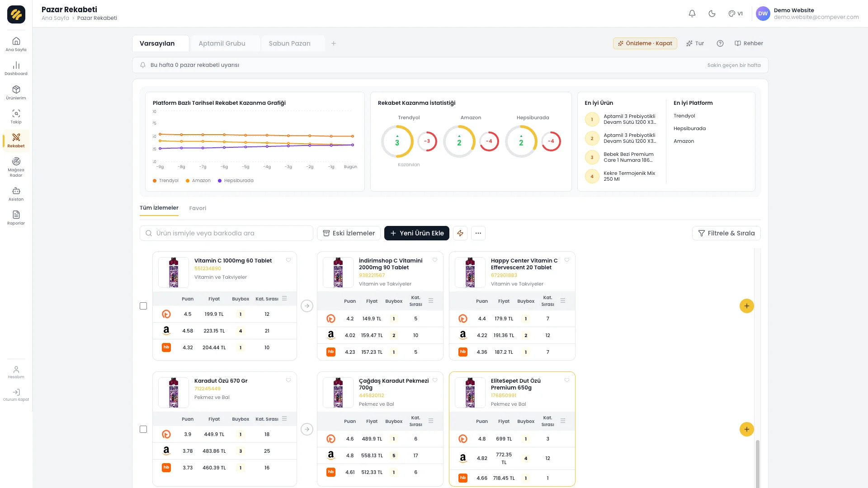This screenshot has width=868, height=488.
Task: Click the product search input field
Action: tap(226, 233)
